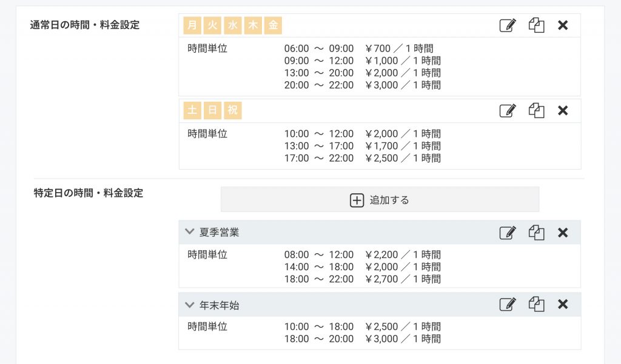Collapse the 年末年始 section chevron
Viewport: 621px width, 364px height.
(x=189, y=305)
